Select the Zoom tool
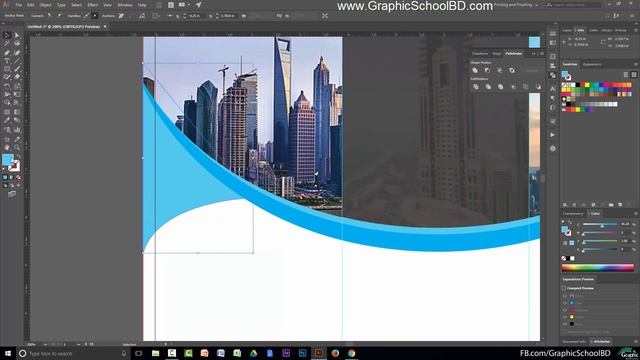 [x=17, y=148]
